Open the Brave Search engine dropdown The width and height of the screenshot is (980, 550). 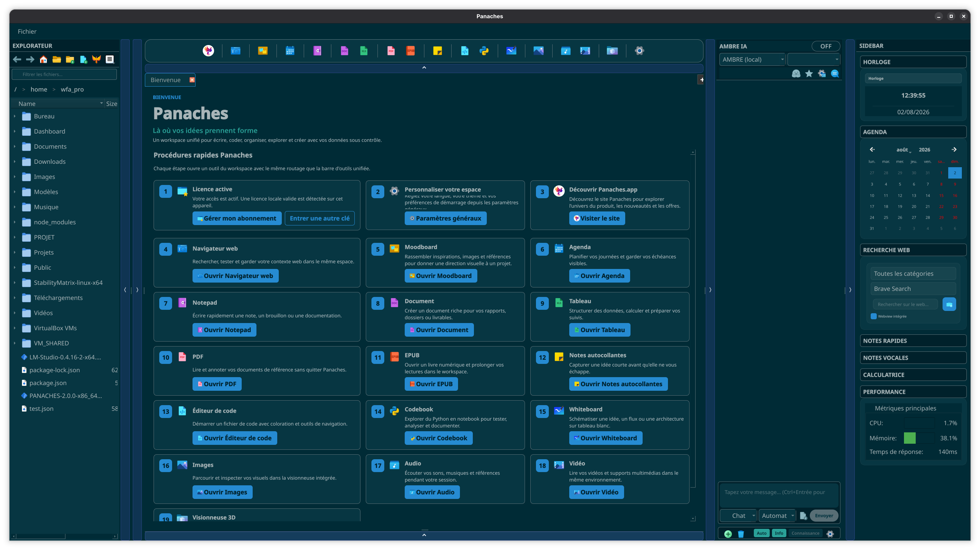coord(913,289)
